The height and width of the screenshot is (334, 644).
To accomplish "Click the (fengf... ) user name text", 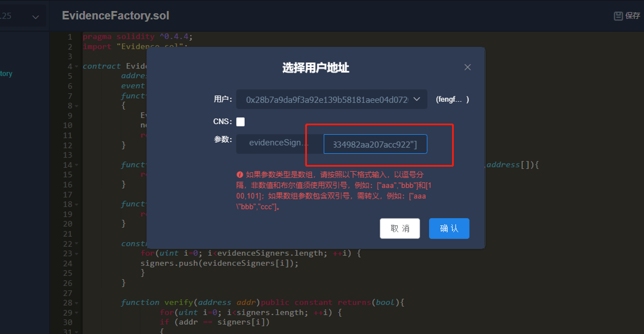I will click(452, 99).
